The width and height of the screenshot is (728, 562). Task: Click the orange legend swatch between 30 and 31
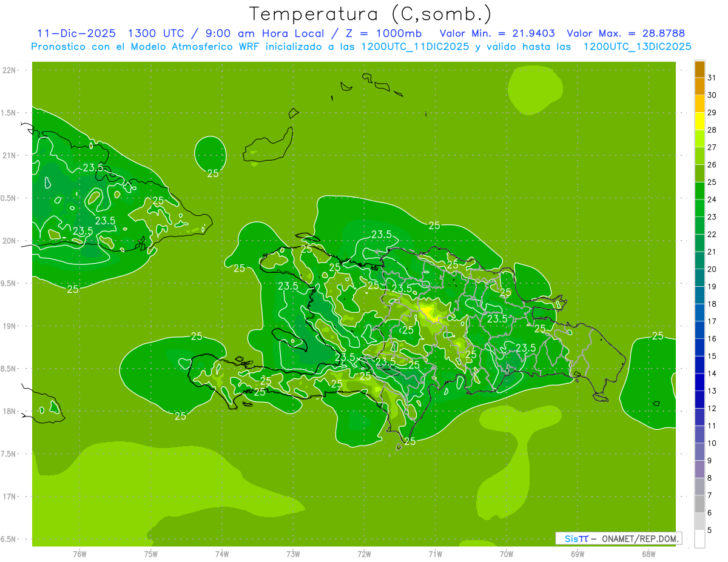click(699, 86)
